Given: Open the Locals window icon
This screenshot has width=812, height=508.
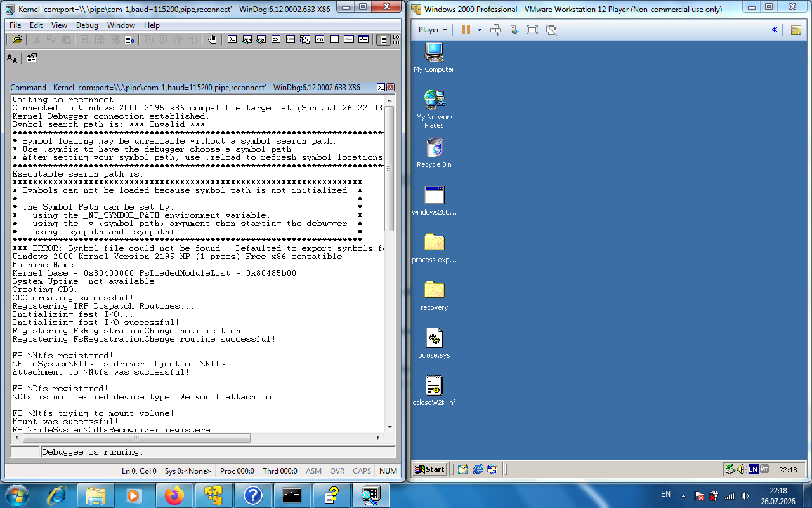Looking at the screenshot, I should coord(261,39).
